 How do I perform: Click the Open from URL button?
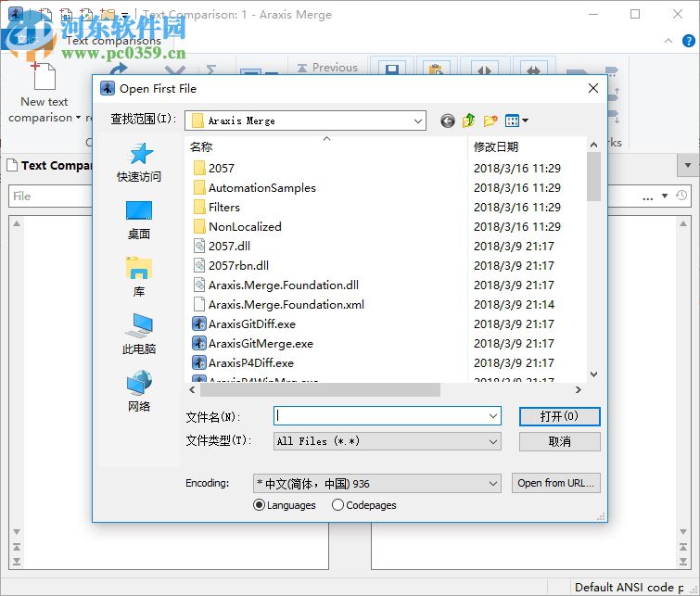555,483
